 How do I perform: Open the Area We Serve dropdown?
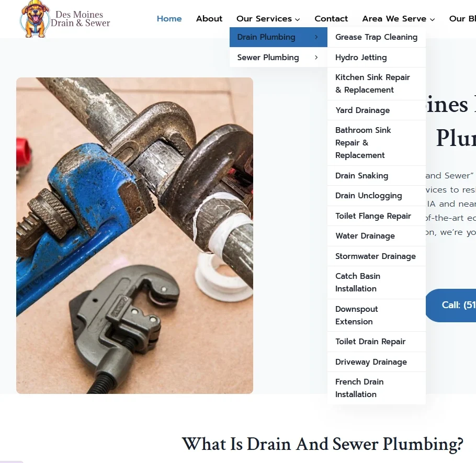[398, 19]
